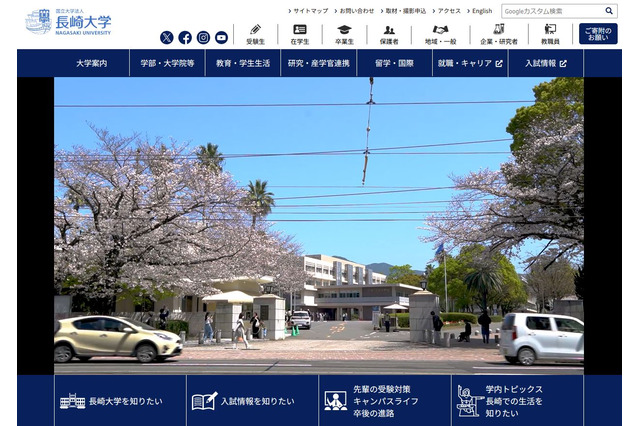
Task: Open the X (Twitter) social icon
Action: (x=166, y=38)
